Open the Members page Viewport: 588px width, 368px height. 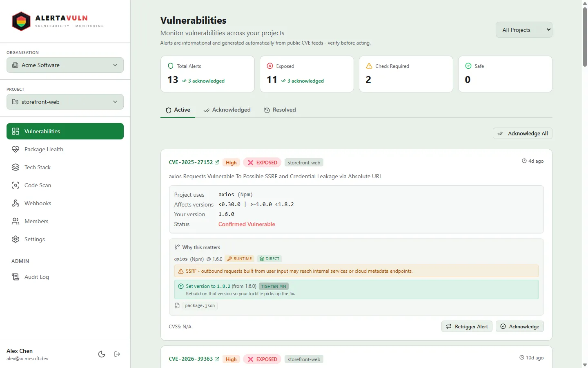click(65, 221)
